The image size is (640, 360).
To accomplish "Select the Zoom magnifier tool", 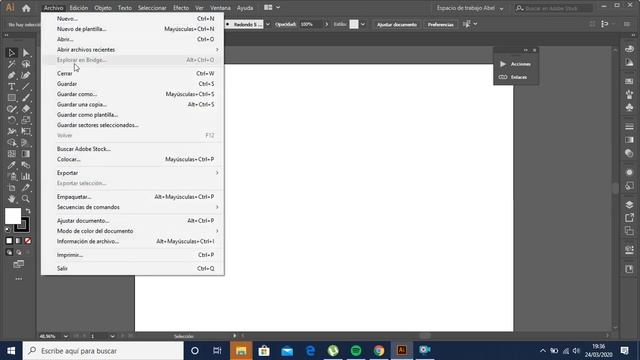I will coord(26,199).
